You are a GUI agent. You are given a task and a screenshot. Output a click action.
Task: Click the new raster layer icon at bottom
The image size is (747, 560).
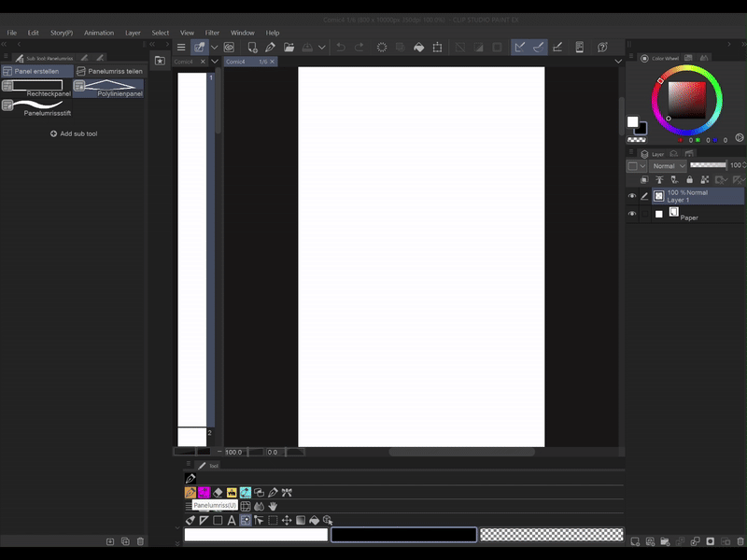[x=635, y=541]
